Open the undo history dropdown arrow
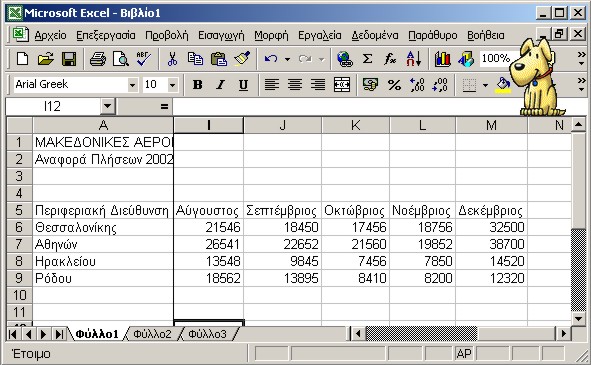Image resolution: width=591 pixels, height=365 pixels. click(287, 59)
